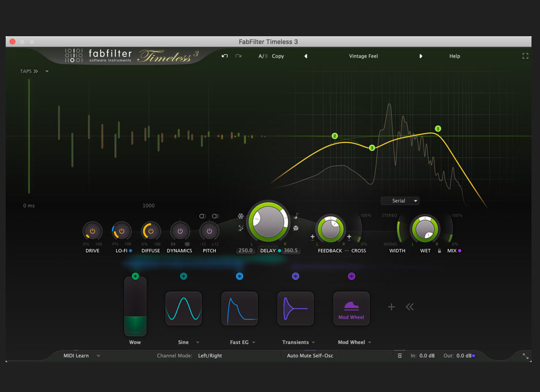Select dynamics compressor mode icon
Screen dimensions: 540x392
(187, 244)
